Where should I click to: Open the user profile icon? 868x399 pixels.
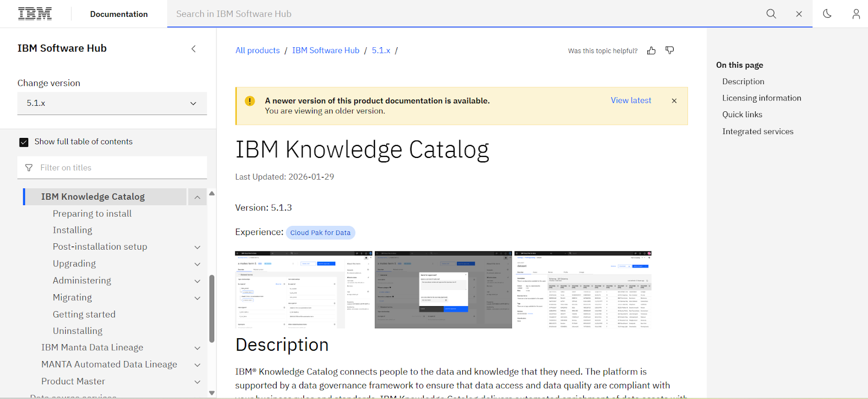(x=856, y=14)
